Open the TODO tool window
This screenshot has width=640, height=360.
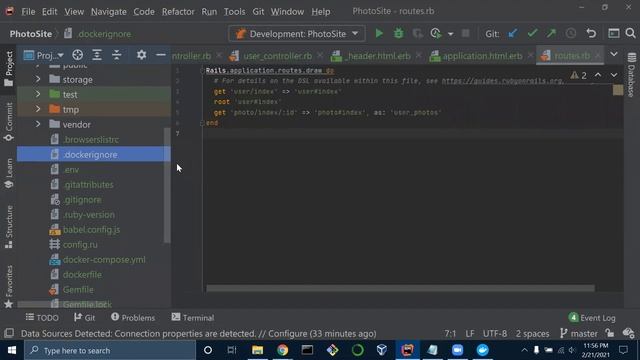point(42,318)
